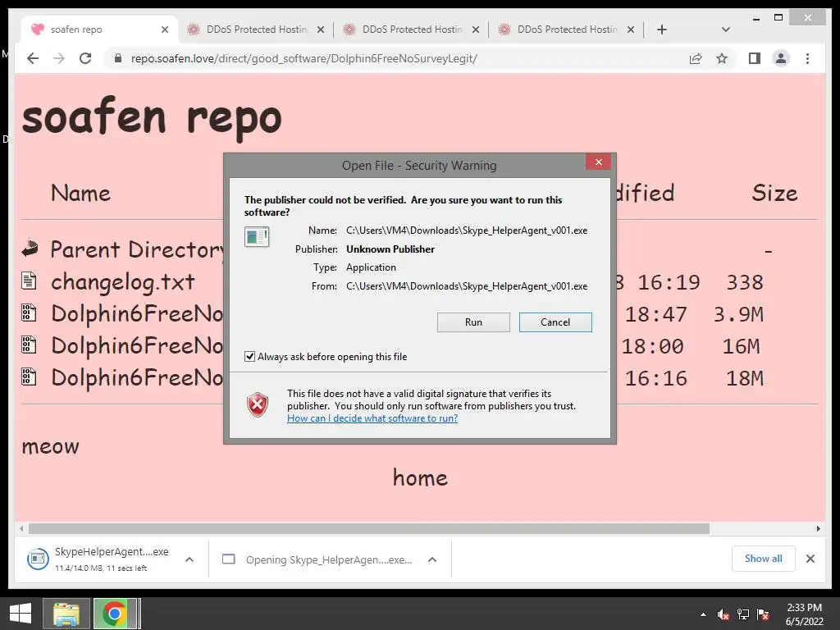Open a new tab with the plus button
Screen dimensions: 840x630
tap(662, 30)
